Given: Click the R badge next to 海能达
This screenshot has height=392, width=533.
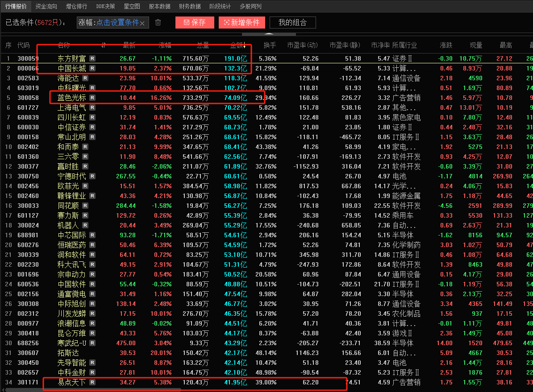Looking at the screenshot, I should (85, 78).
